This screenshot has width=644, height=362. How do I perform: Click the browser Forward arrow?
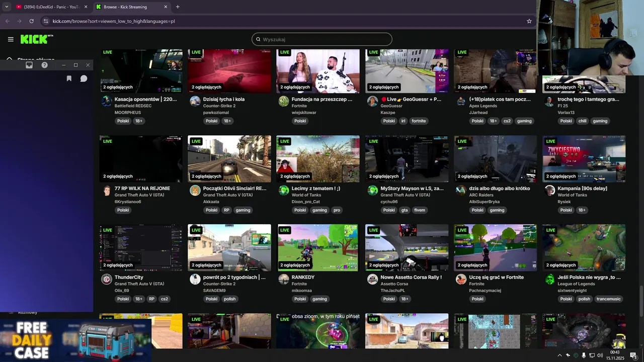click(19, 21)
